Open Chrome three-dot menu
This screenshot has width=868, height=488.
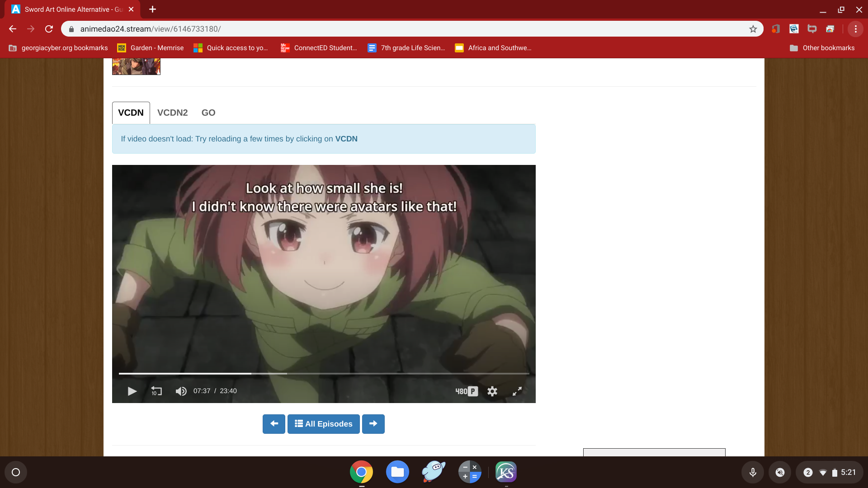click(x=855, y=29)
